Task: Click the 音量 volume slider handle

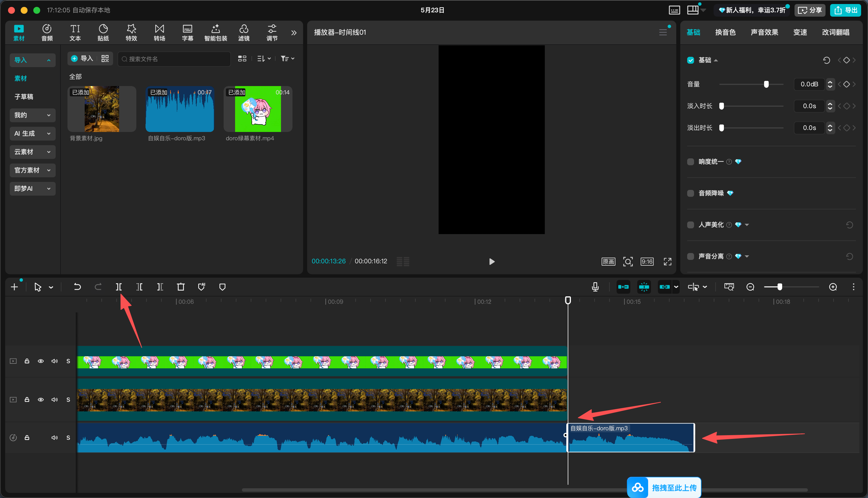Action: 766,84
